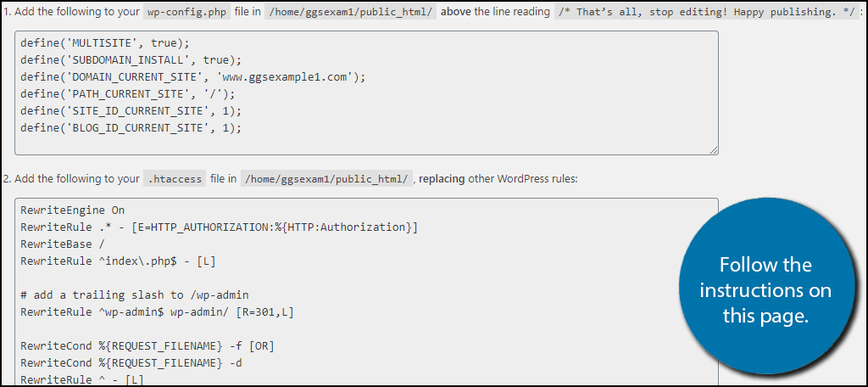Click the BLOG_ID_CURRENT_SITE define line
The image size is (868, 387).
pos(131,127)
